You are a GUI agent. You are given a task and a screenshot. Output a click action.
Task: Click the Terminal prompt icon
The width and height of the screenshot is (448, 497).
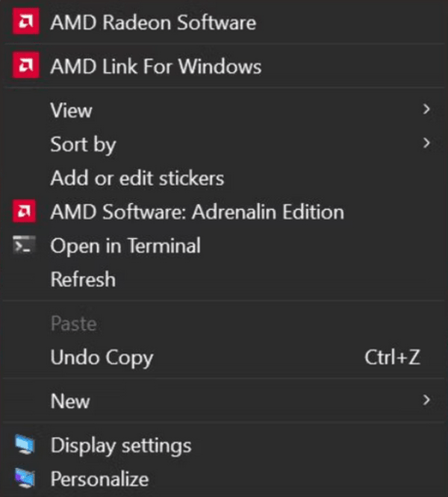point(24,245)
